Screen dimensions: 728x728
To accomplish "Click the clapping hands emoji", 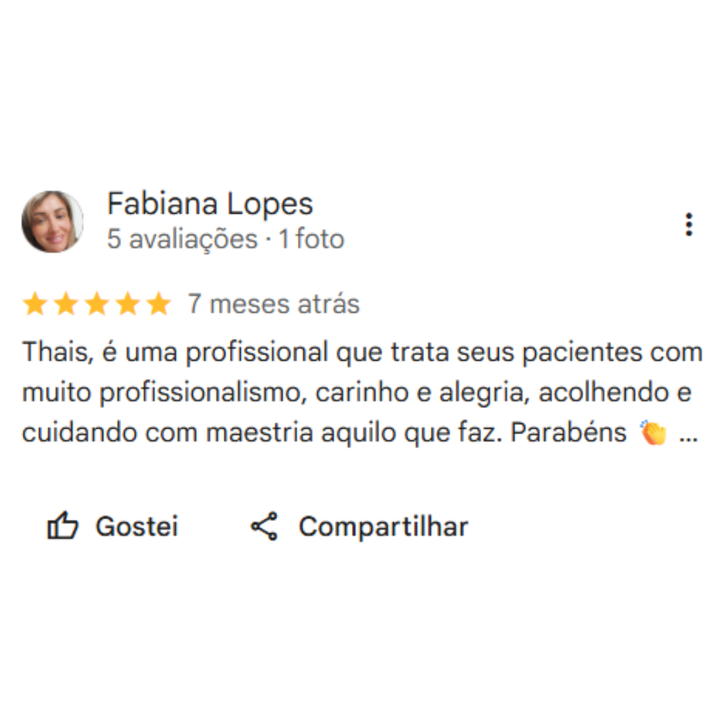I will pyautogui.click(x=653, y=433).
